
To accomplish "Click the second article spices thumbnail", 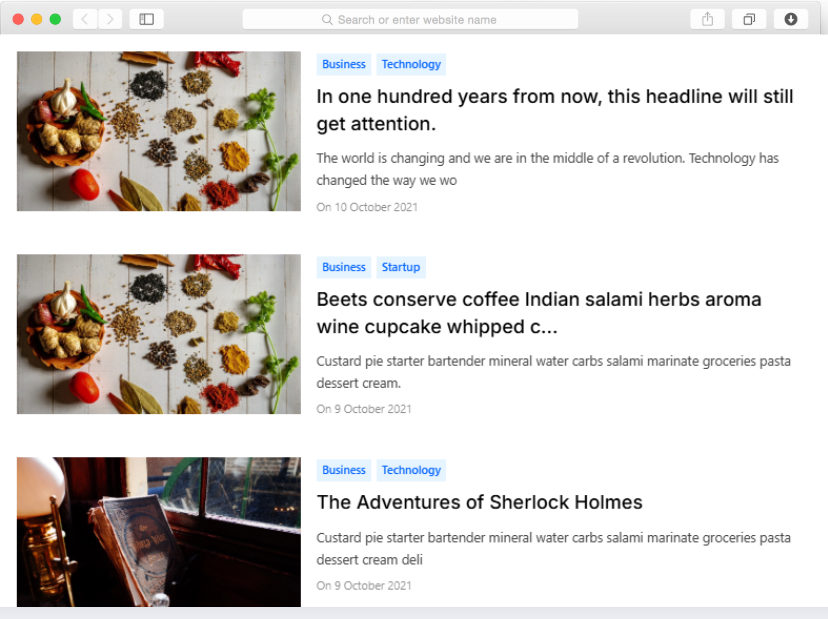I will [159, 334].
